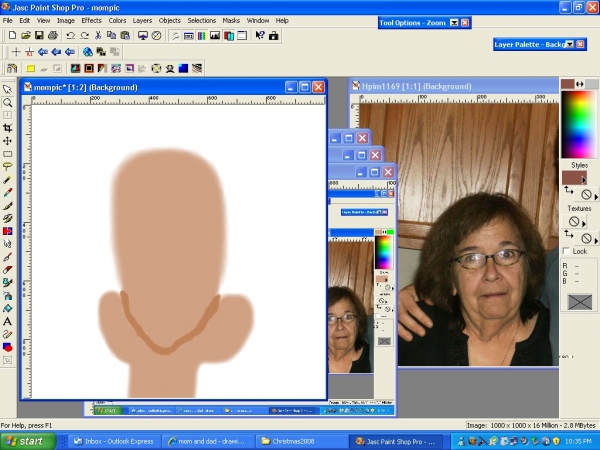The height and width of the screenshot is (450, 600).
Task: Open context help arrow-question icon
Action: tap(260, 36)
